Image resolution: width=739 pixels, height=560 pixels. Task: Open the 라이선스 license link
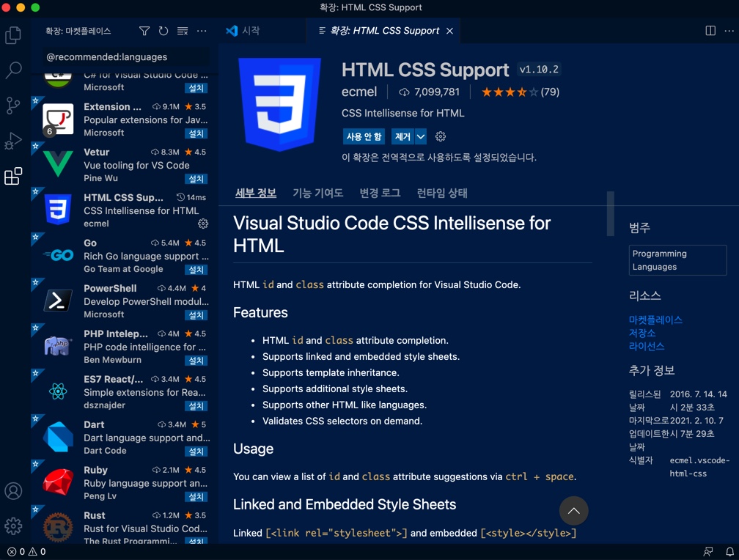point(647,346)
